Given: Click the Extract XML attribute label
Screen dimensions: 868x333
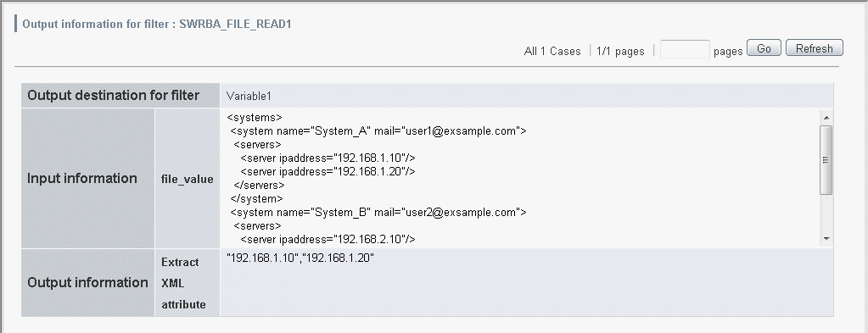Looking at the screenshot, I should pyautogui.click(x=184, y=283).
